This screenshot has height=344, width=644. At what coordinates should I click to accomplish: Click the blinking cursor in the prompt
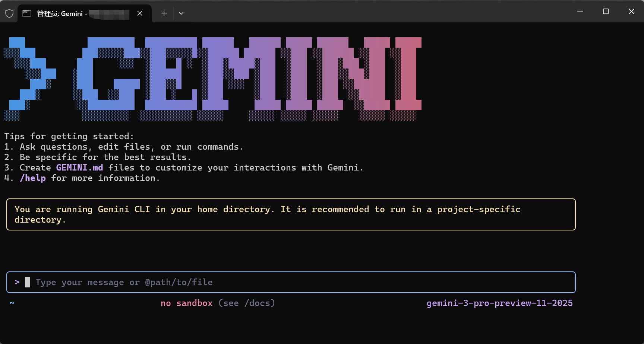point(28,282)
